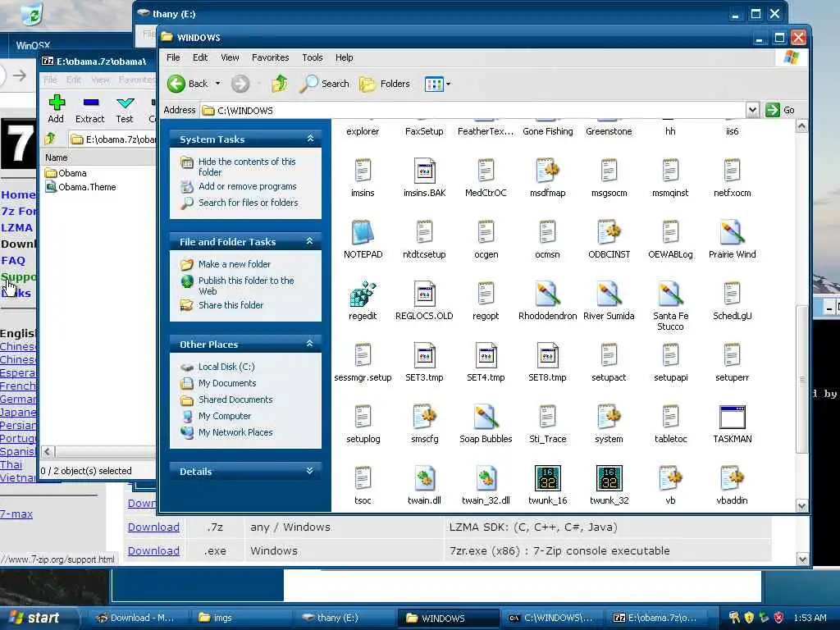
Task: Expand the Details panel
Action: pyautogui.click(x=309, y=471)
